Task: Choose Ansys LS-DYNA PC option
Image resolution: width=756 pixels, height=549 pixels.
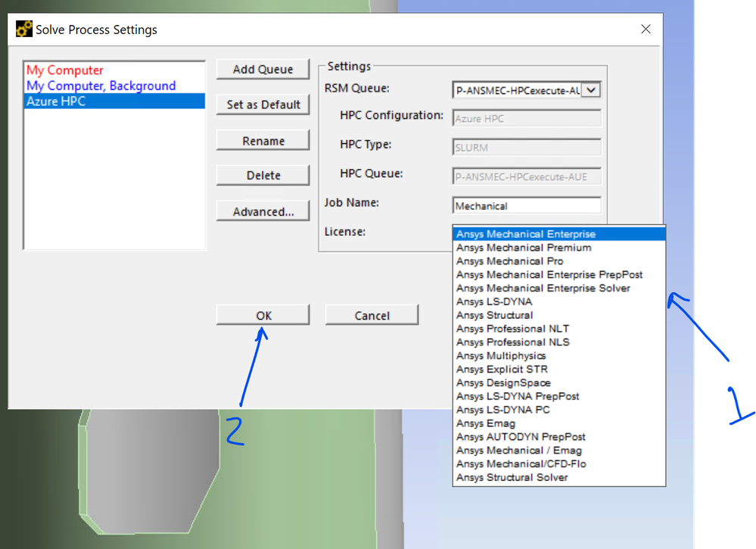Action: pos(558,410)
